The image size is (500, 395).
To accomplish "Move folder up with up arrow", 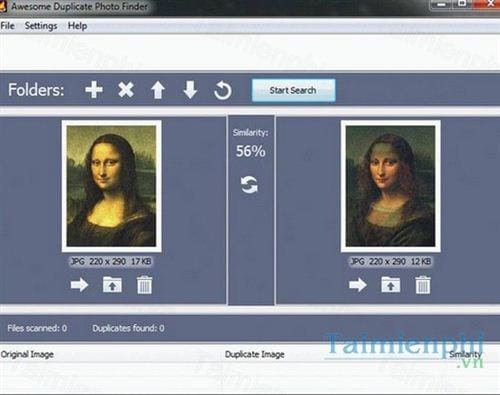I will [158, 90].
